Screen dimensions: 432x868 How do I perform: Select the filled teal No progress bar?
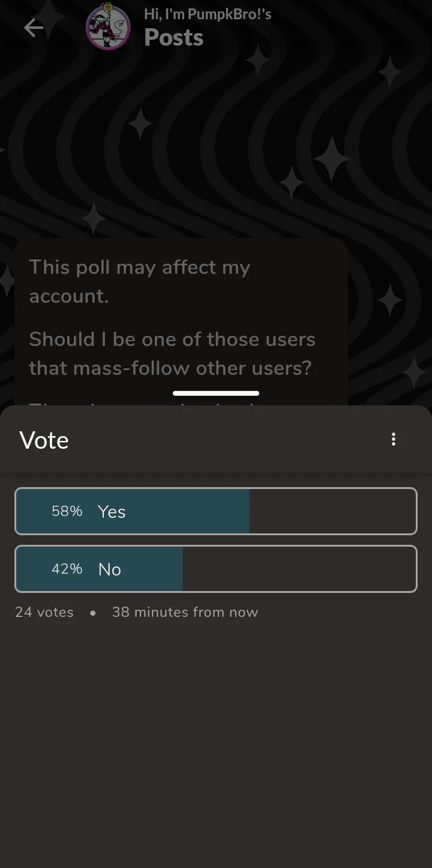point(100,569)
